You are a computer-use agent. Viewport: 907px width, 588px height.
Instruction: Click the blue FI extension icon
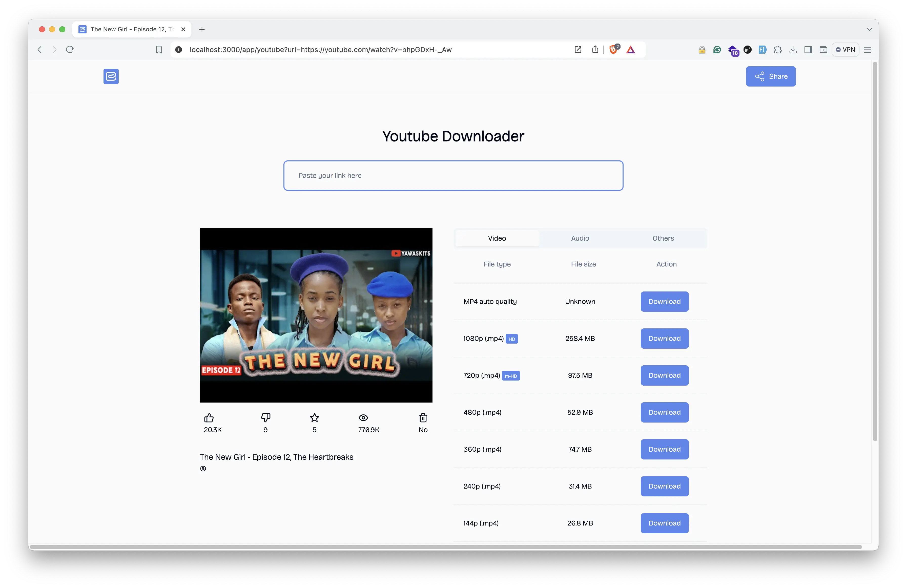coord(762,50)
